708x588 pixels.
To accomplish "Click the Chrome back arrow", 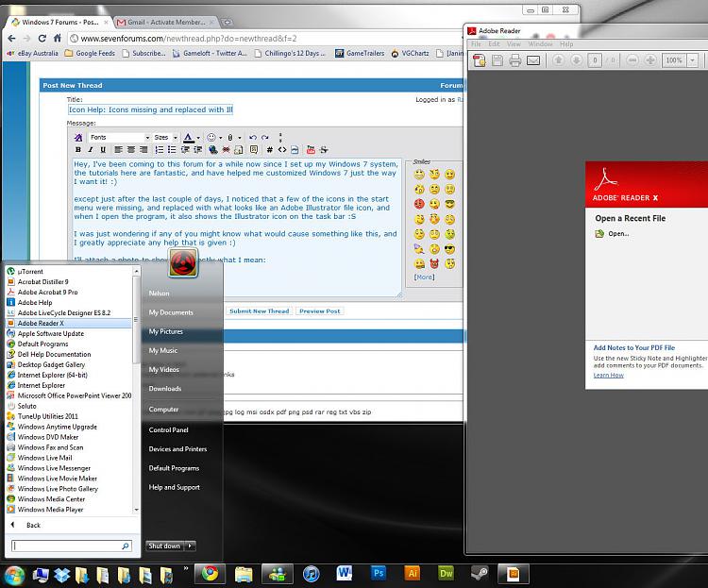I will coord(11,39).
